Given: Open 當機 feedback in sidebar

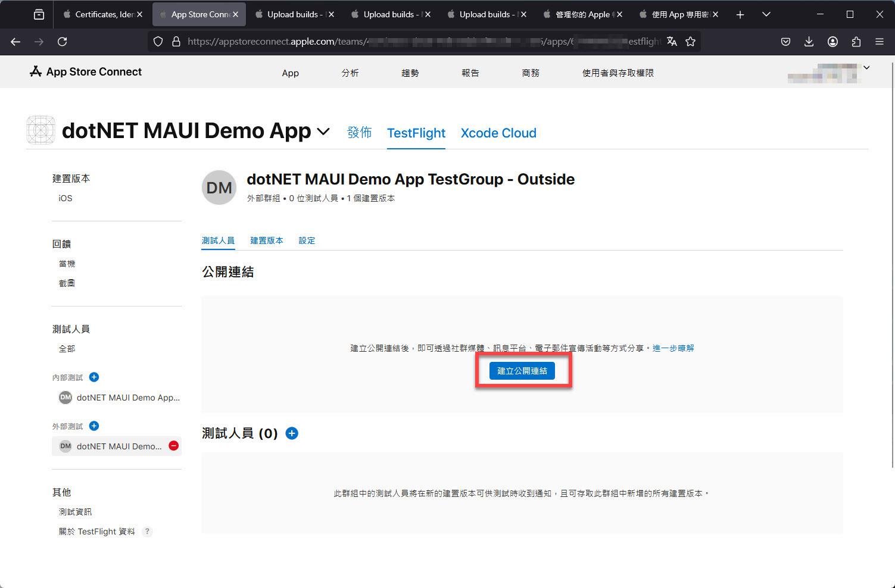Looking at the screenshot, I should pyautogui.click(x=67, y=264).
